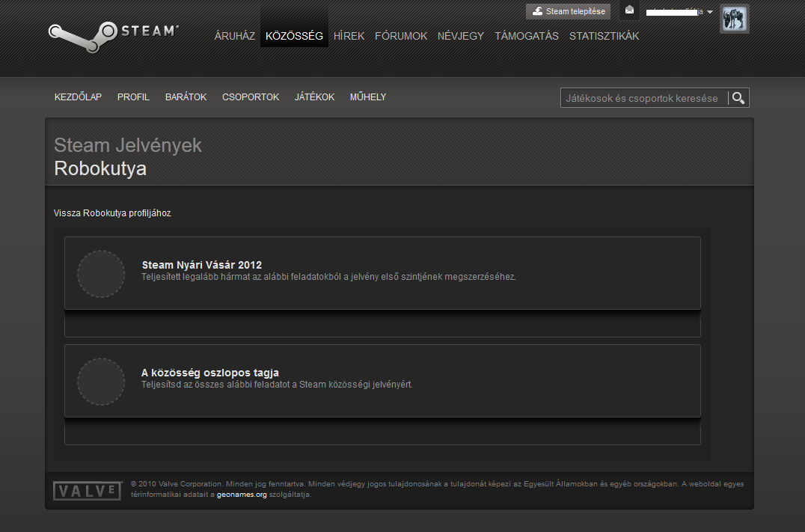Click the Teljesített legalább hármat description text
Screen dimensions: 805x532
point(328,277)
